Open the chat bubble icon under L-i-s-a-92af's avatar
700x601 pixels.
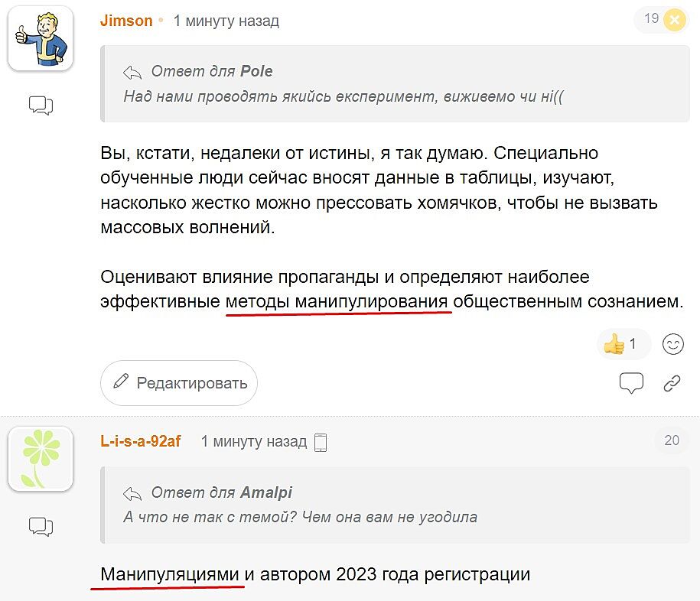coord(41,526)
